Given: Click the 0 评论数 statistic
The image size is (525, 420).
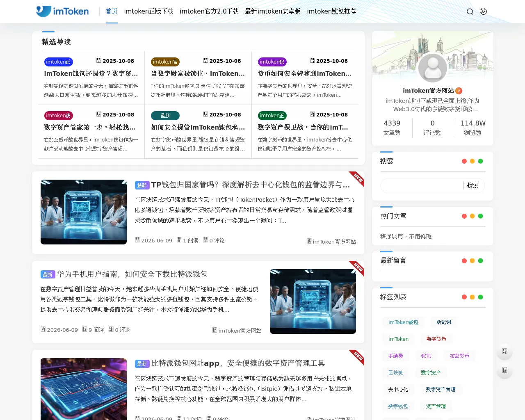Looking at the screenshot, I should pos(432,128).
